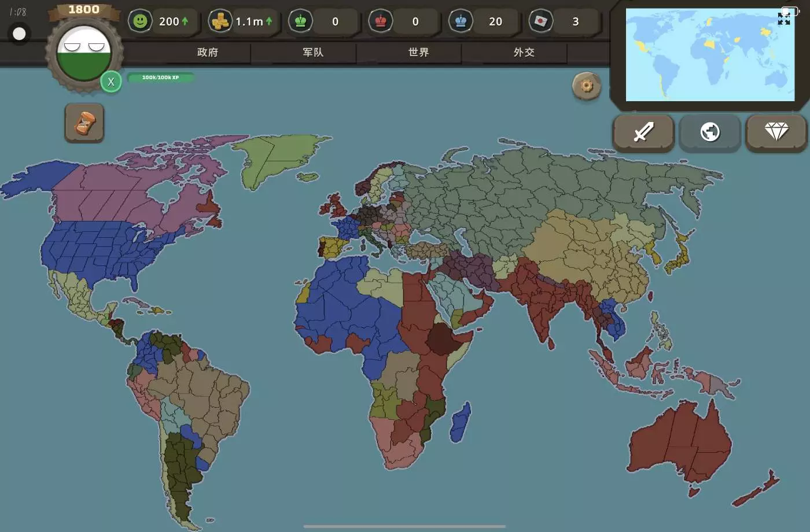Click the green smiley happiness icon

pyautogui.click(x=140, y=21)
